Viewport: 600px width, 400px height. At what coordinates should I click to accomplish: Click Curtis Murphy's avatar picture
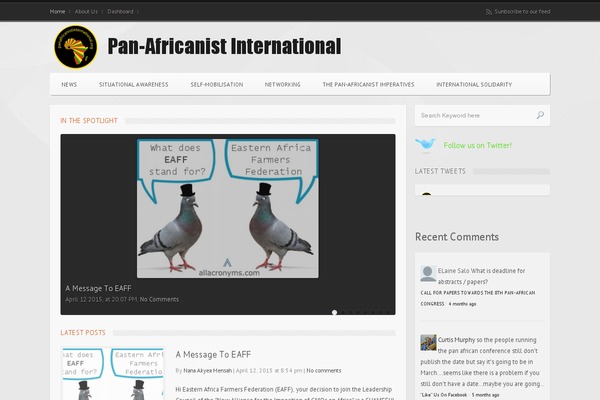coord(428,343)
